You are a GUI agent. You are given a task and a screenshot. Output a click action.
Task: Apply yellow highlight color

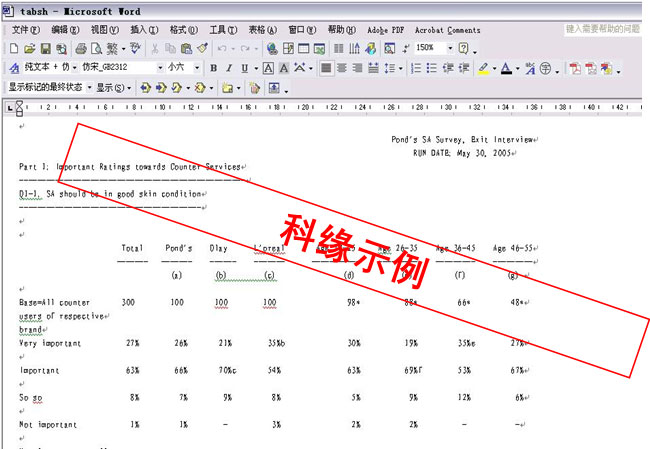pos(483,68)
